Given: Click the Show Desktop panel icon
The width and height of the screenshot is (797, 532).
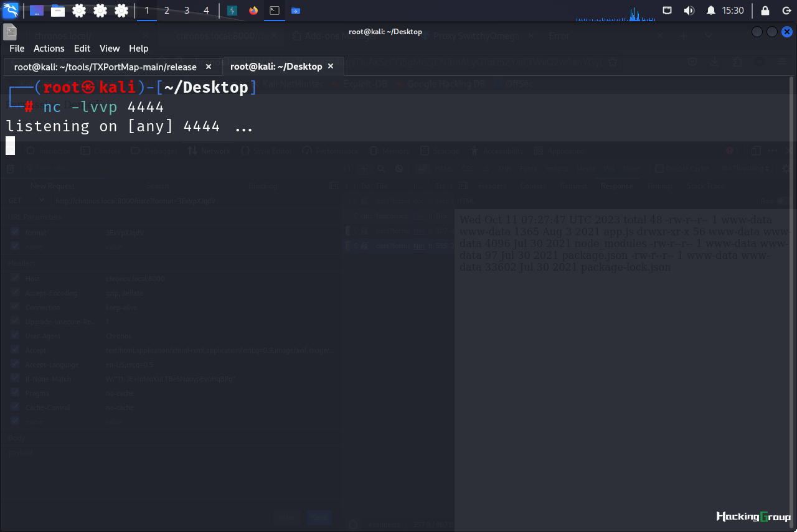Looking at the screenshot, I should [37, 11].
